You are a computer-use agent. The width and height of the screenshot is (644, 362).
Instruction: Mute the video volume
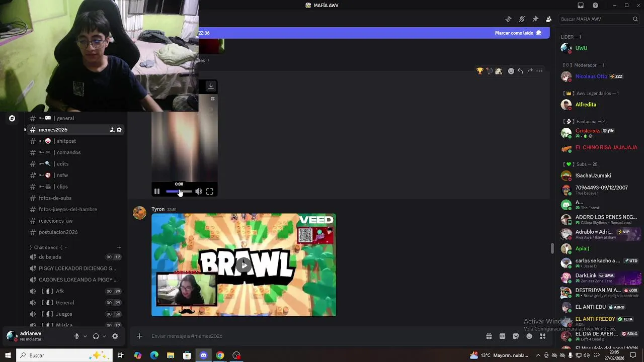pos(199,192)
